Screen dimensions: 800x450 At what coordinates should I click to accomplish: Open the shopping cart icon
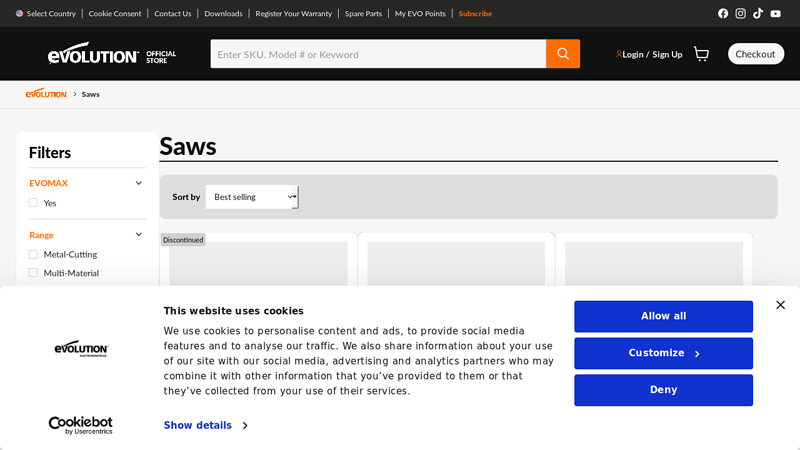coord(701,54)
